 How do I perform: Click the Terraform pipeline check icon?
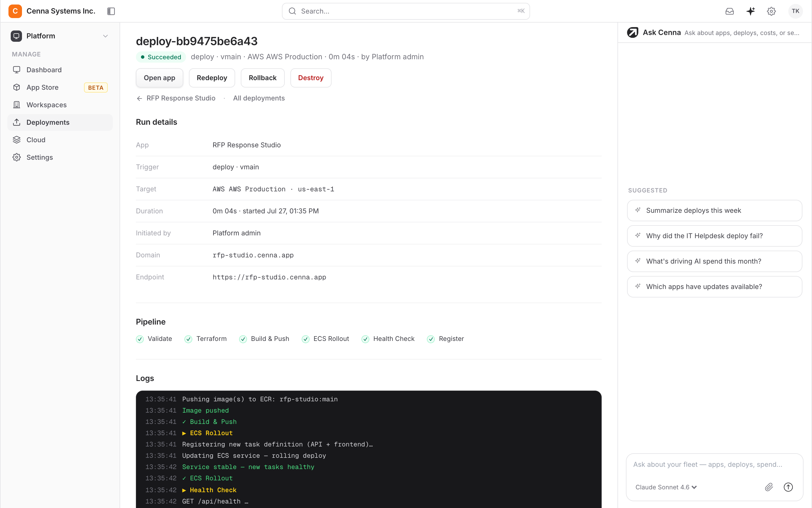(189, 339)
